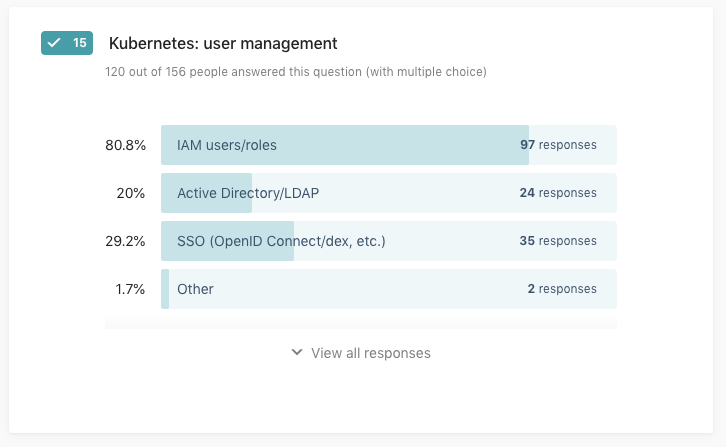Select the 'Other' answer label
726x447 pixels.
click(x=195, y=289)
